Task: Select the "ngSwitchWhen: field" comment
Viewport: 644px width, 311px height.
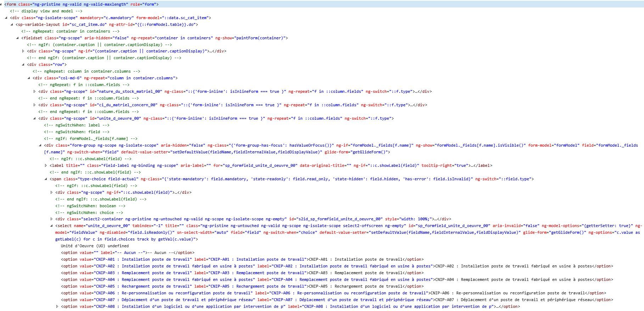Action: tap(77, 132)
